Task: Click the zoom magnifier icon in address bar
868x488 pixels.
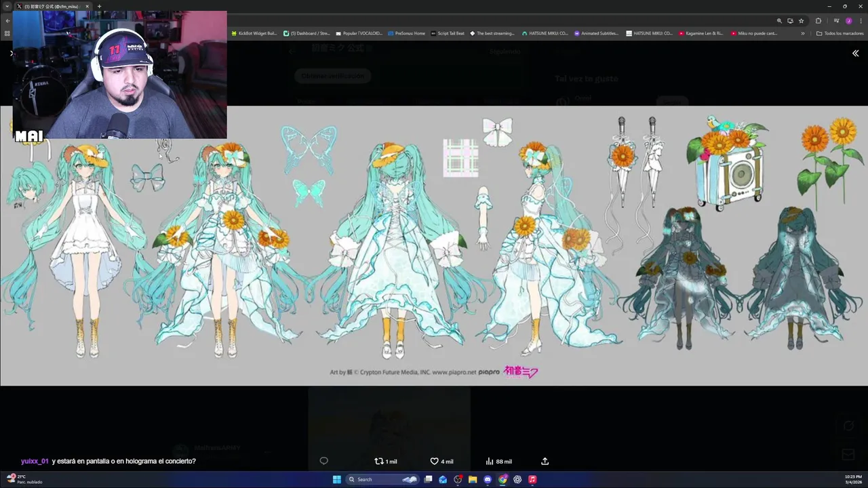Action: coord(779,21)
